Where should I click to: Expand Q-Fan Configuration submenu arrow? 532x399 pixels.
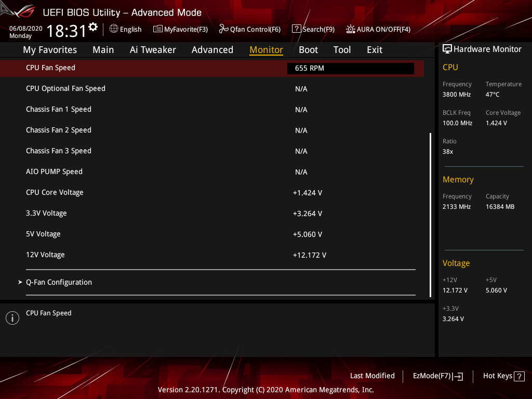click(x=20, y=282)
